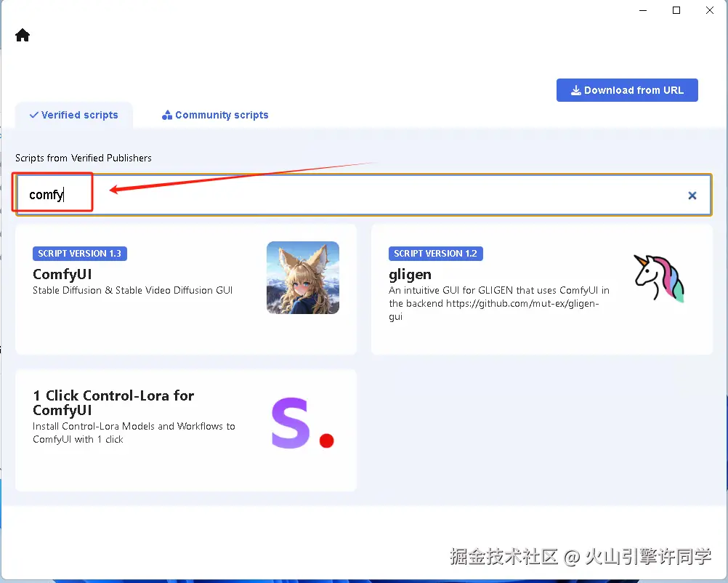
Task: Click Scripts from Verified Publishers label
Action: click(84, 158)
